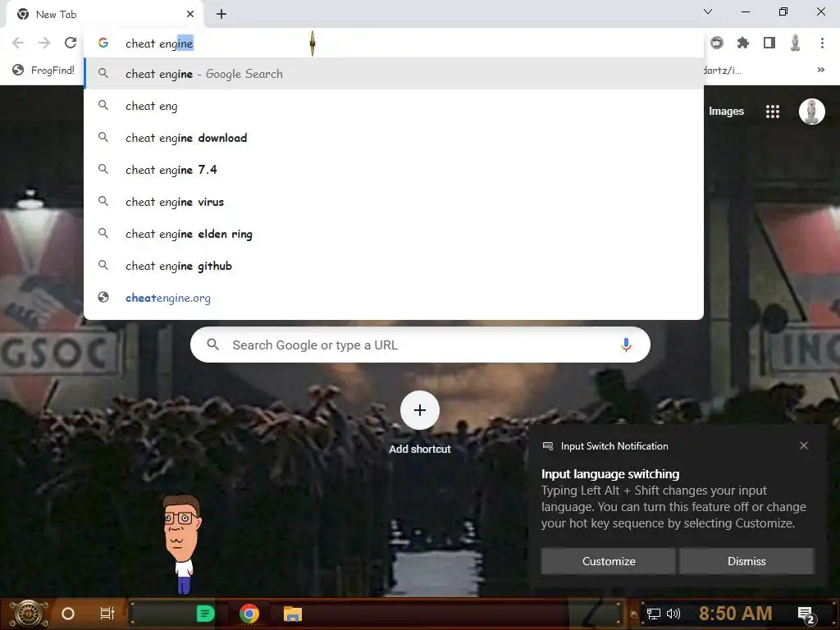Viewport: 840px width, 630px height.
Task: Toggle the Chrome side panel icon
Action: pyautogui.click(x=769, y=43)
